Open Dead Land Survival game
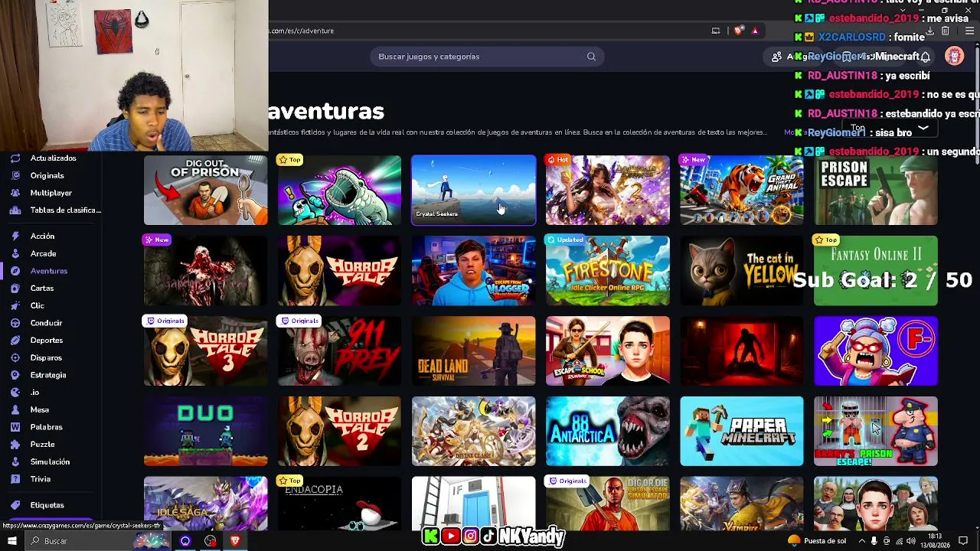Screen dimensions: 980x551 (x=474, y=351)
